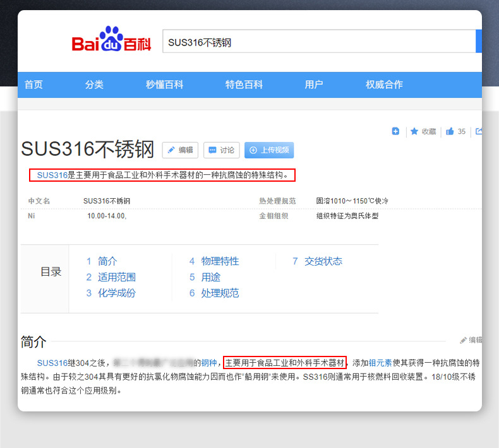Open the 权威合作 navigation tab
499x448 pixels.
tap(384, 85)
